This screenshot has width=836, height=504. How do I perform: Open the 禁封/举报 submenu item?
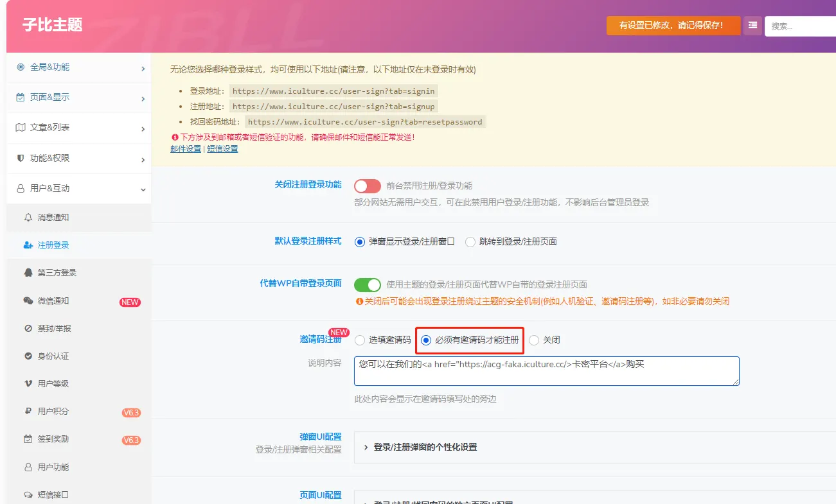(x=79, y=329)
